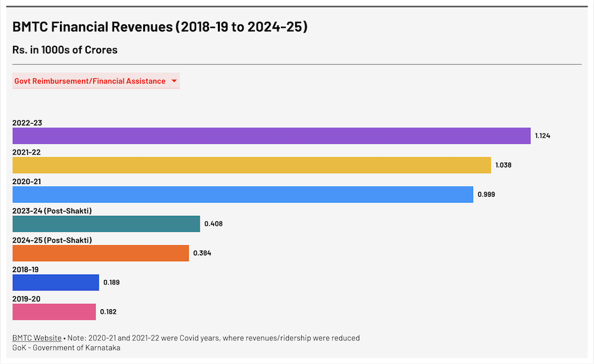Image resolution: width=594 pixels, height=364 pixels.
Task: Click the 0.189 value label
Action: coord(111,283)
